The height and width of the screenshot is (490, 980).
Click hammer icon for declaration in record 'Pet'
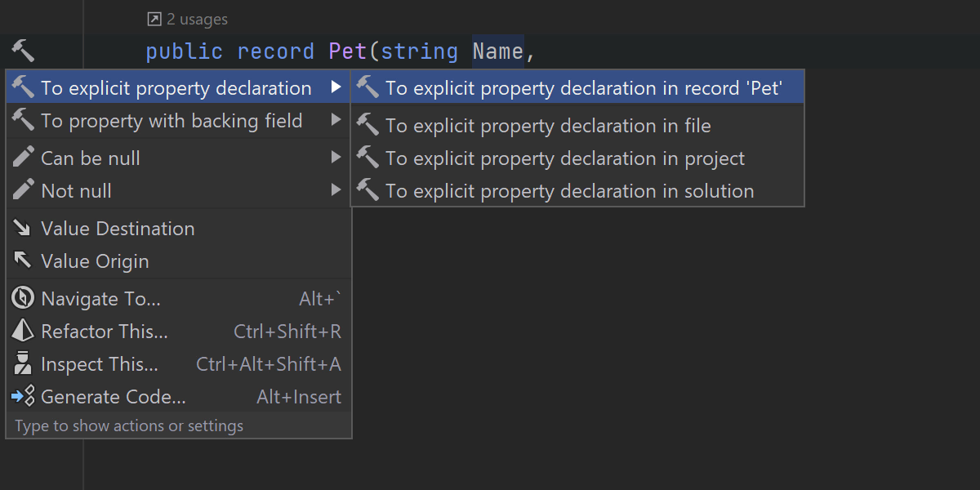point(368,87)
